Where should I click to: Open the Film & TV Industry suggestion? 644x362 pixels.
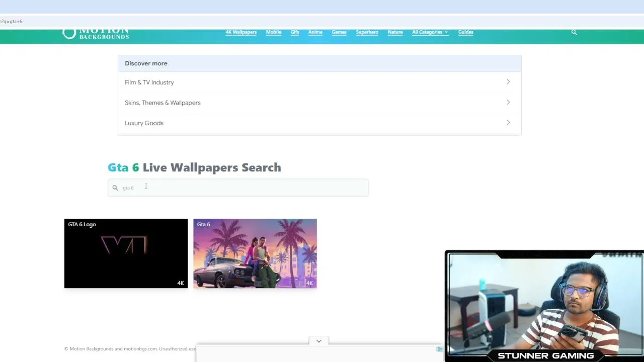[x=319, y=82]
